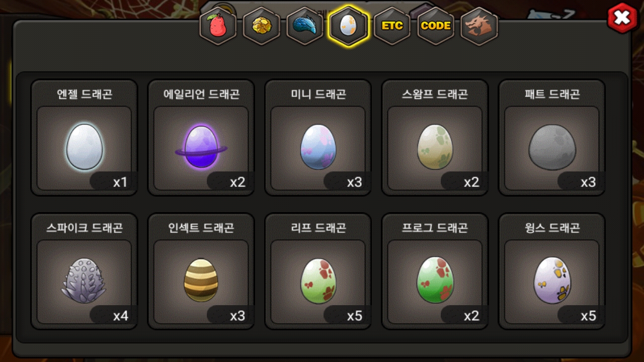644x362 pixels.
Task: Select the purple 에일리언 드래곤 egg
Action: tap(201, 147)
